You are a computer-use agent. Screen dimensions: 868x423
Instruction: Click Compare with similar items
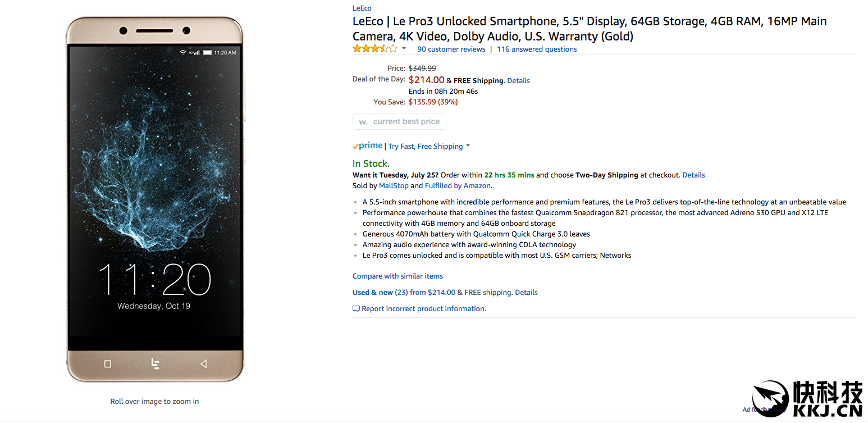click(x=398, y=276)
